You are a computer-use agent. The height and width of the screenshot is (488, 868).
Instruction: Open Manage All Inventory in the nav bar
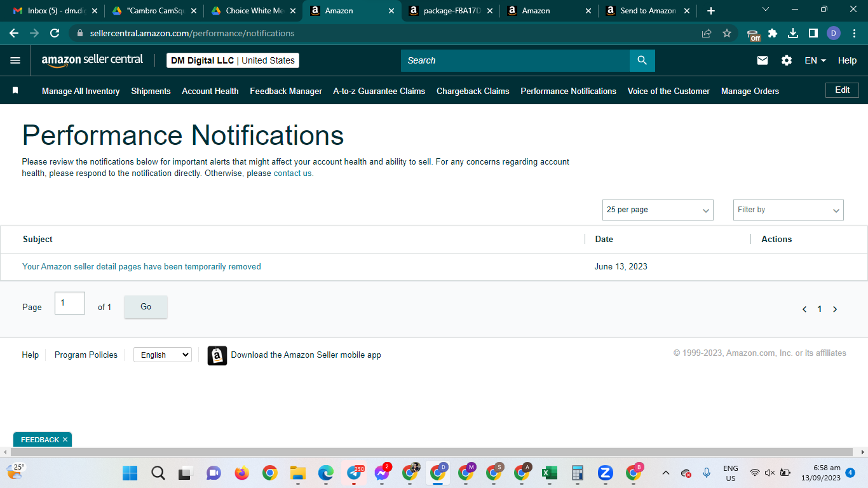click(81, 91)
